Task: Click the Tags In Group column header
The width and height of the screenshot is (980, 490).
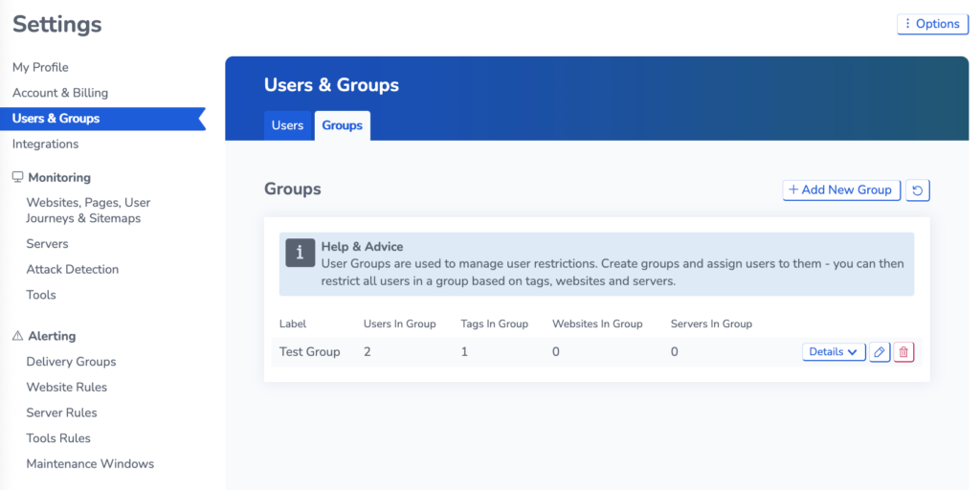Action: click(495, 323)
